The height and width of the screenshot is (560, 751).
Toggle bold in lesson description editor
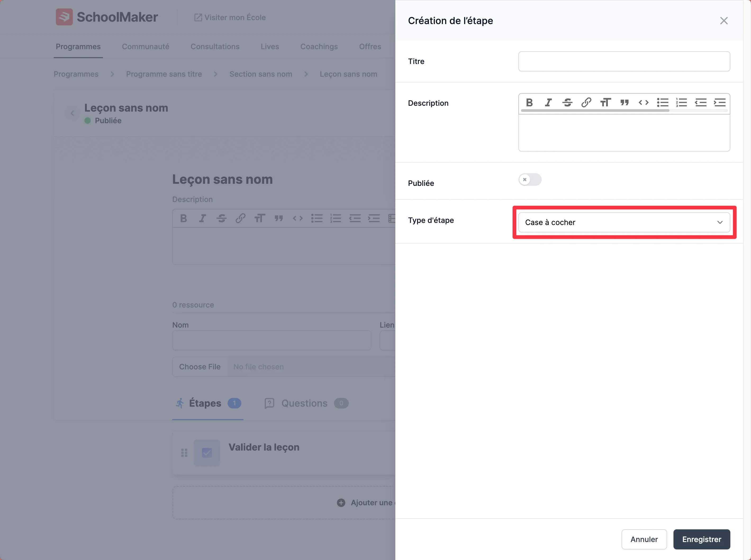183,218
